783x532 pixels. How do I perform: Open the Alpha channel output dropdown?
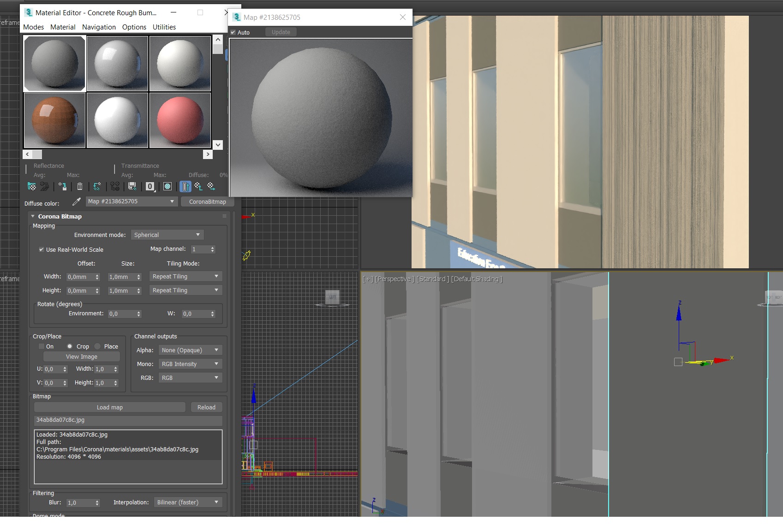[190, 350]
